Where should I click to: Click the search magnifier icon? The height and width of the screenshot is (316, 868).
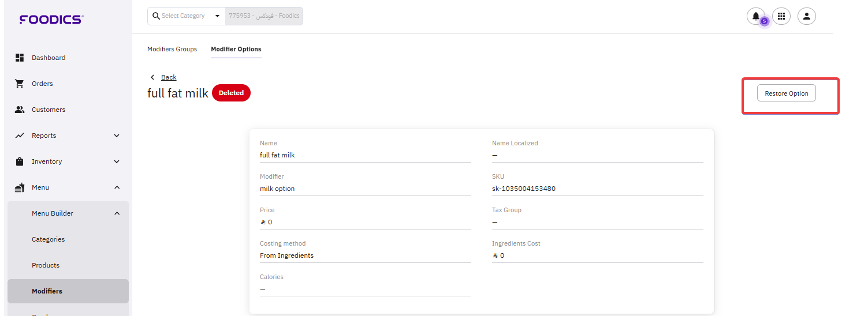pyautogui.click(x=156, y=16)
